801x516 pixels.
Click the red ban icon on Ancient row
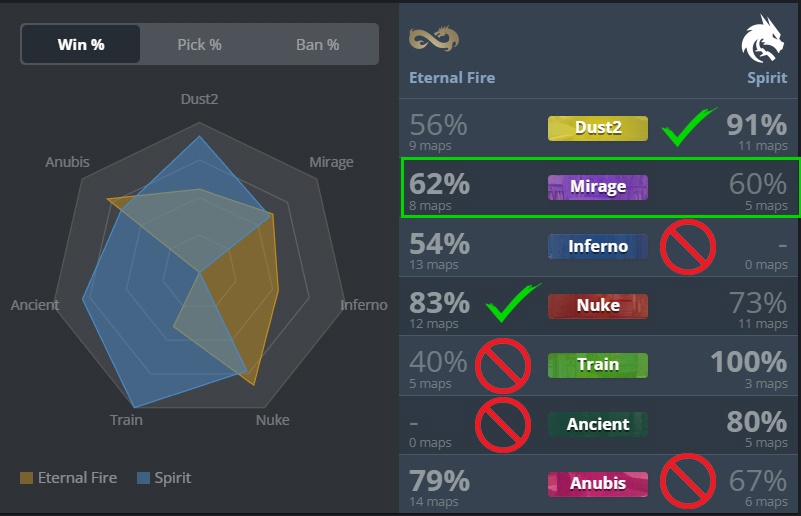tap(503, 425)
